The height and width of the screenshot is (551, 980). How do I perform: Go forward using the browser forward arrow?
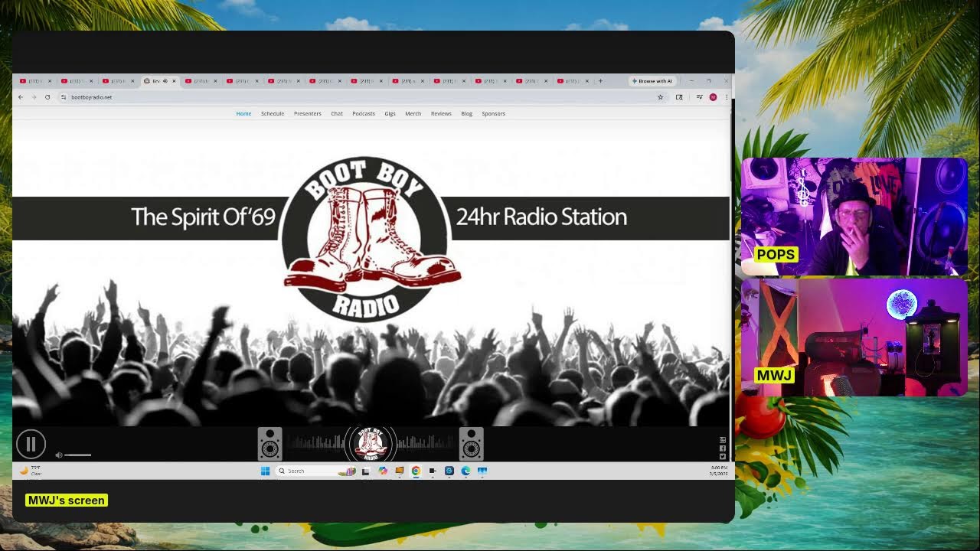[34, 97]
